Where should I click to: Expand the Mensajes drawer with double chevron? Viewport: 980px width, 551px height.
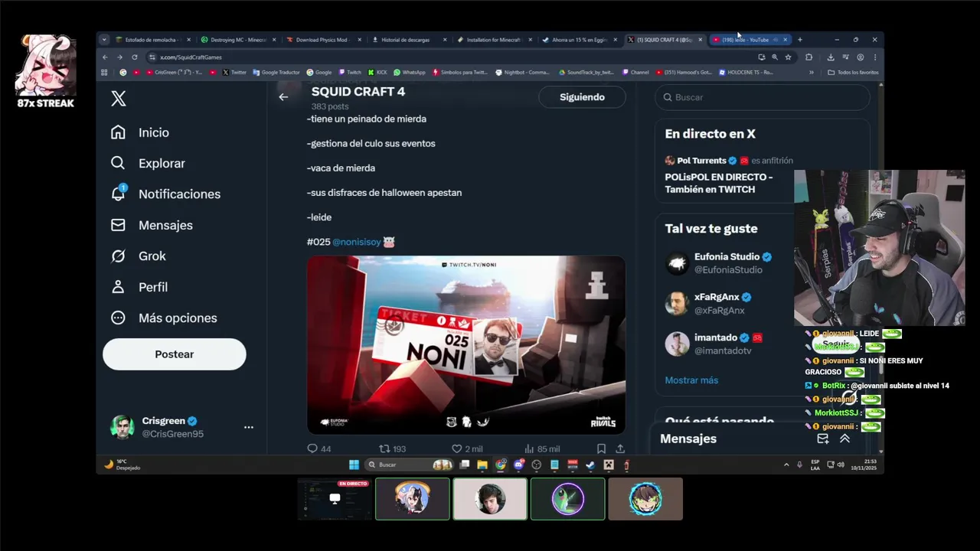tap(845, 439)
